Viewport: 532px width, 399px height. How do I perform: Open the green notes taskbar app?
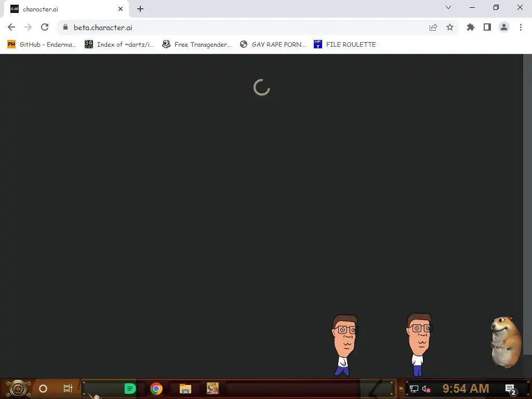130,389
